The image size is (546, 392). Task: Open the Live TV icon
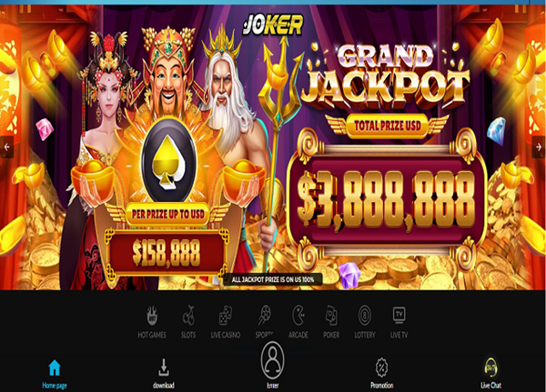[x=399, y=315]
